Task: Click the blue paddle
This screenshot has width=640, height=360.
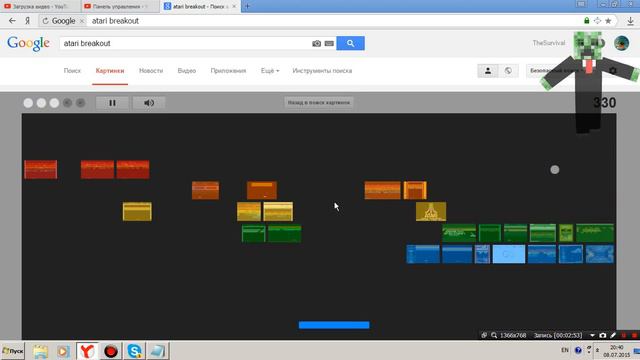Action: pos(334,325)
